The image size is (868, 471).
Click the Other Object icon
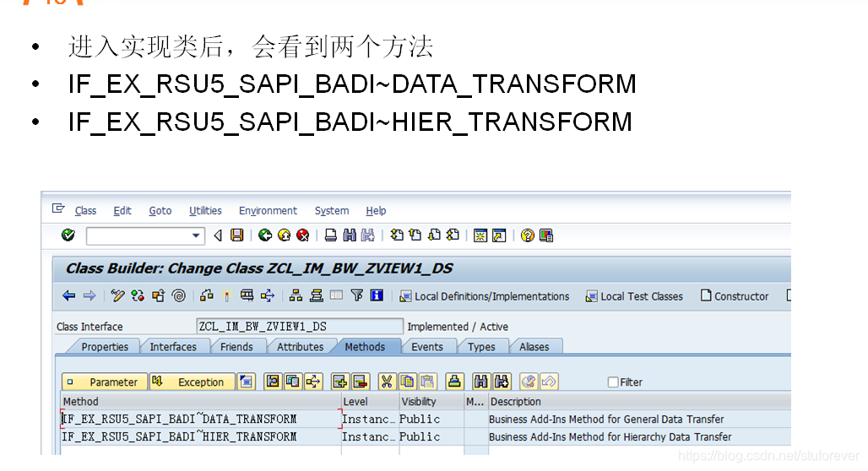(x=159, y=296)
